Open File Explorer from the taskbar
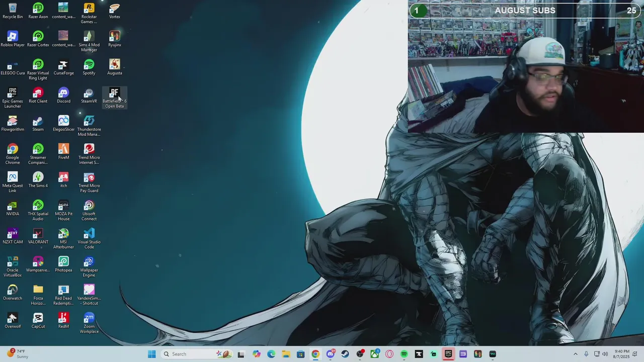 (x=286, y=354)
